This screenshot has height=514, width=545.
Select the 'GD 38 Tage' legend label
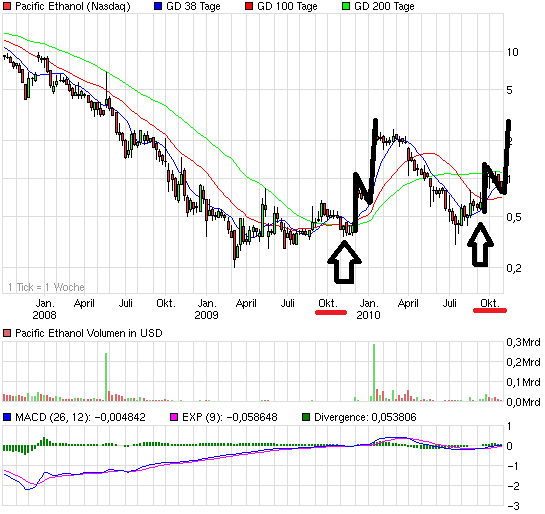point(193,6)
